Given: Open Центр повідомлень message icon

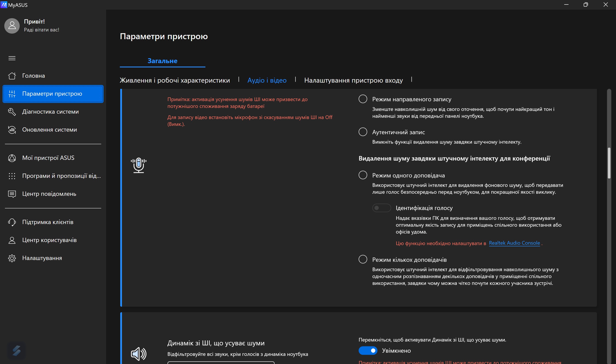Looking at the screenshot, I should click(12, 194).
